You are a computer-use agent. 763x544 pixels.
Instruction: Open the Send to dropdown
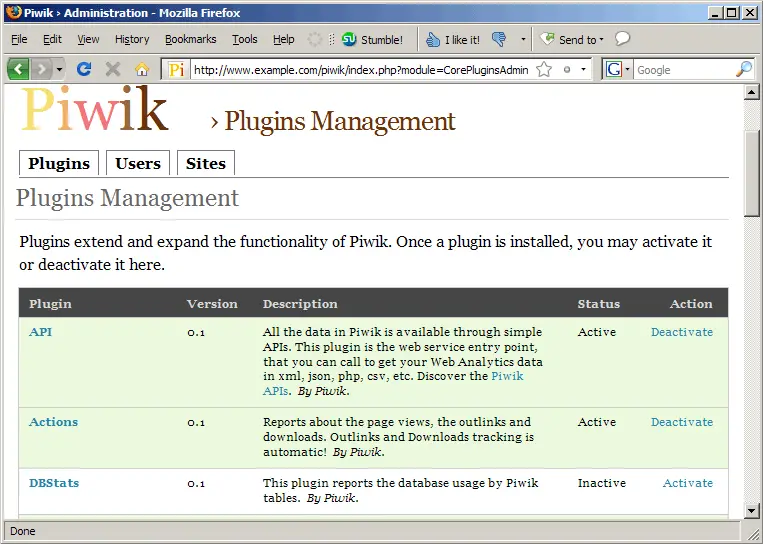[x=573, y=39]
